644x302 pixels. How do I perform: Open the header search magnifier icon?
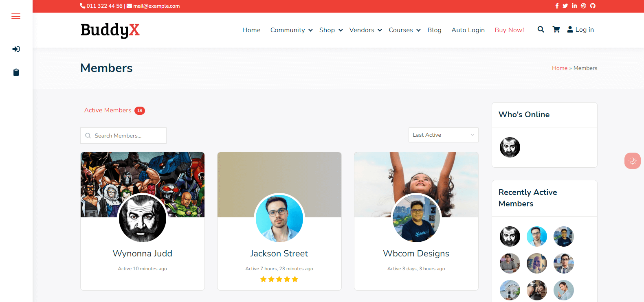click(x=541, y=29)
